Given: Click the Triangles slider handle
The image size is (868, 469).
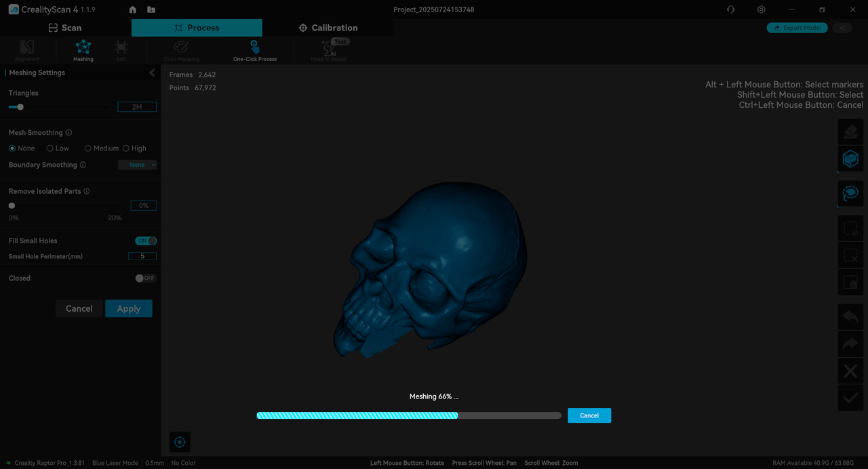Looking at the screenshot, I should point(20,107).
